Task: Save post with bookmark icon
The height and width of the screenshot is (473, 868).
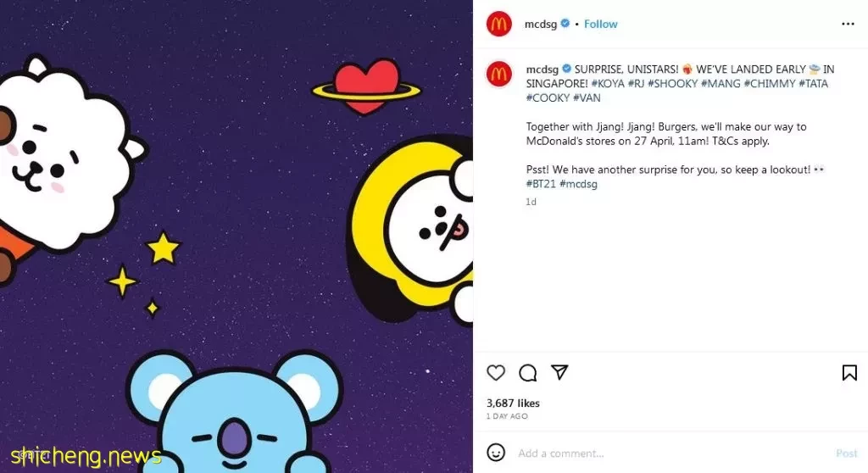Action: [849, 373]
